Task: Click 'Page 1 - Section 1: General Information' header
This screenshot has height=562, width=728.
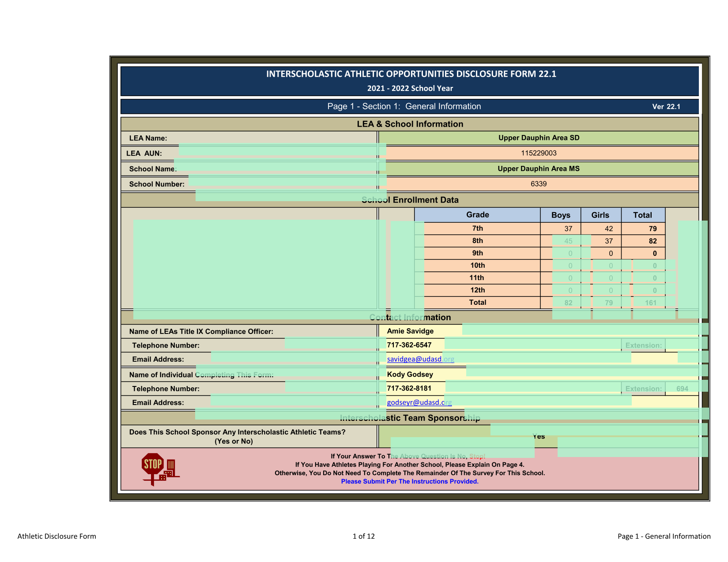Action: tap(404, 106)
